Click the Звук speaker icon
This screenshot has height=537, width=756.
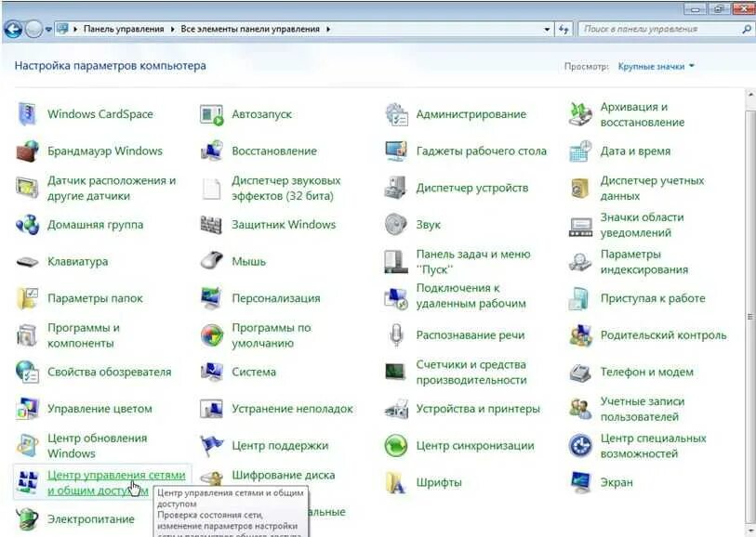[x=396, y=225]
